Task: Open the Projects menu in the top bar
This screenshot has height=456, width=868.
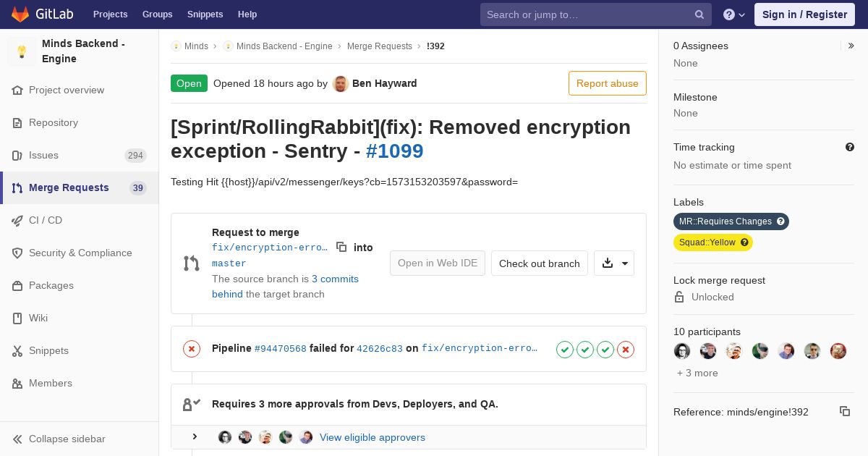Action: point(110,14)
